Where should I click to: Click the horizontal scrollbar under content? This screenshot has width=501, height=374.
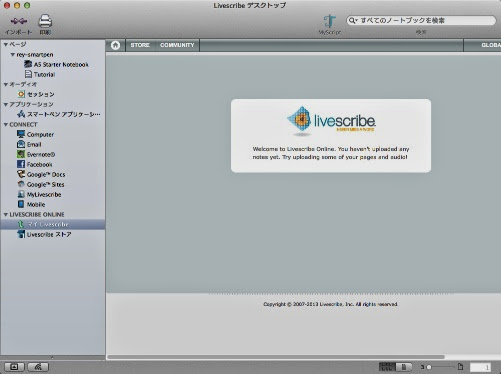click(x=276, y=357)
